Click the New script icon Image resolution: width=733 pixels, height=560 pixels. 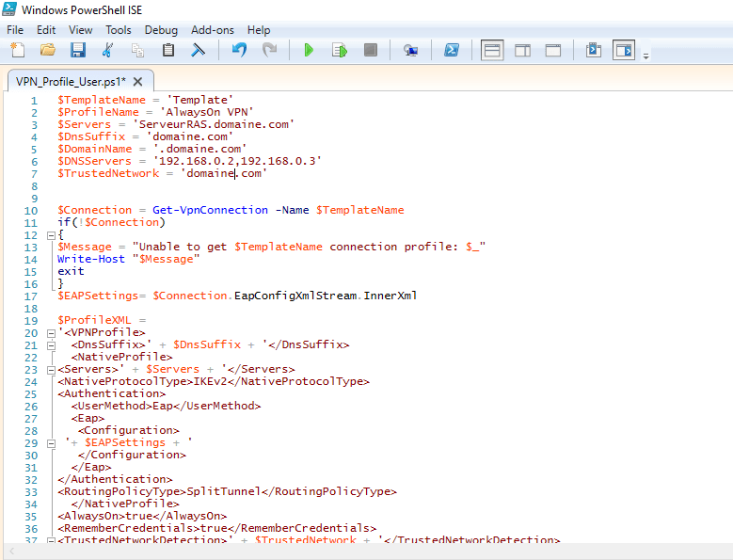click(17, 50)
